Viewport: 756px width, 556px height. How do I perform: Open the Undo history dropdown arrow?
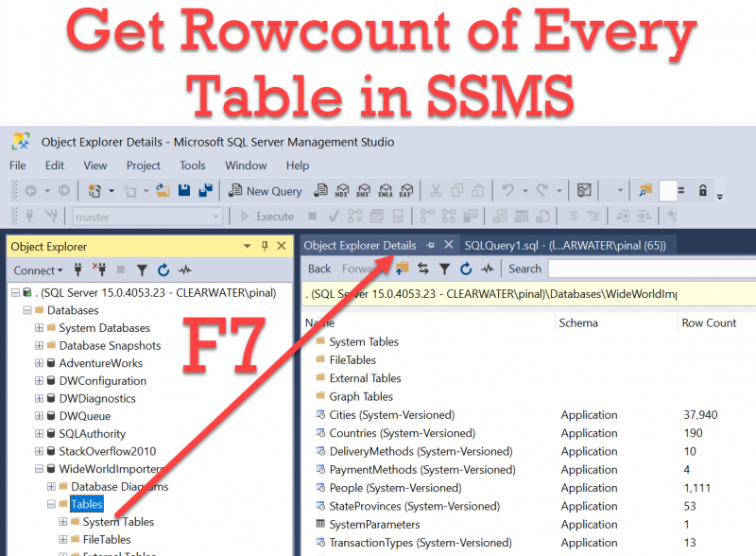[x=525, y=191]
